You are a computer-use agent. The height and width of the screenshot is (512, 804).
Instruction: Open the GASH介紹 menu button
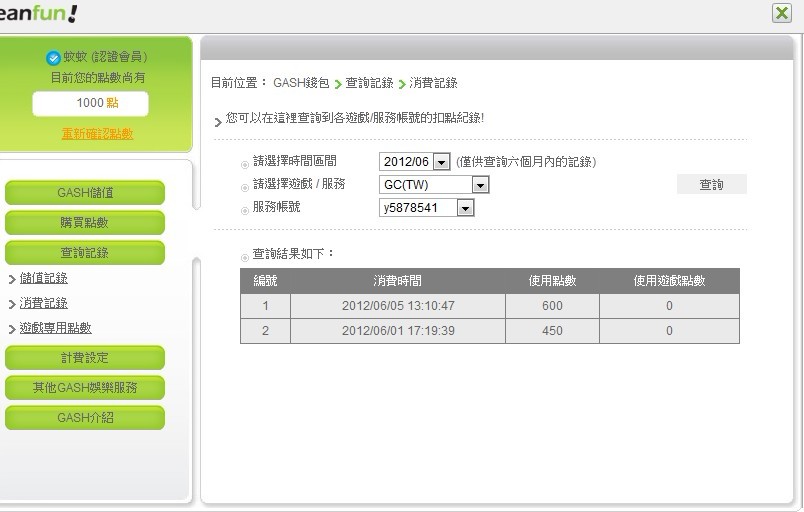[x=85, y=418]
